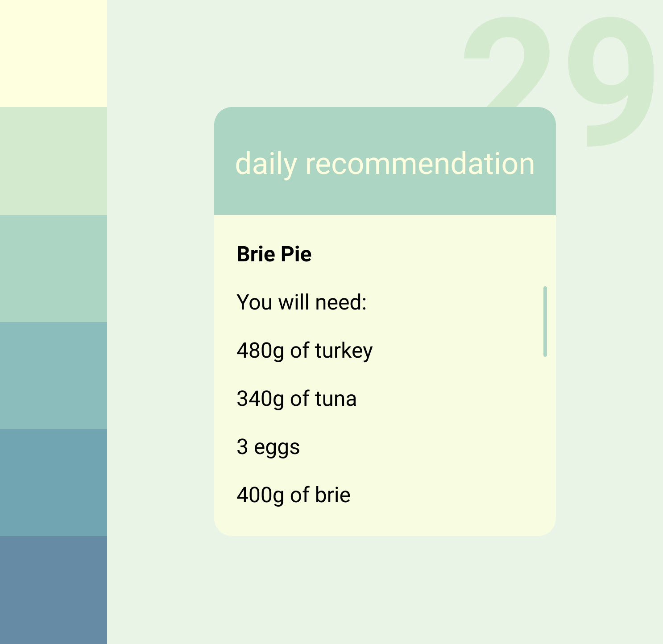Click the word 'recommendation' in the header
Image resolution: width=663 pixels, height=644 pixels.
pos(420,164)
